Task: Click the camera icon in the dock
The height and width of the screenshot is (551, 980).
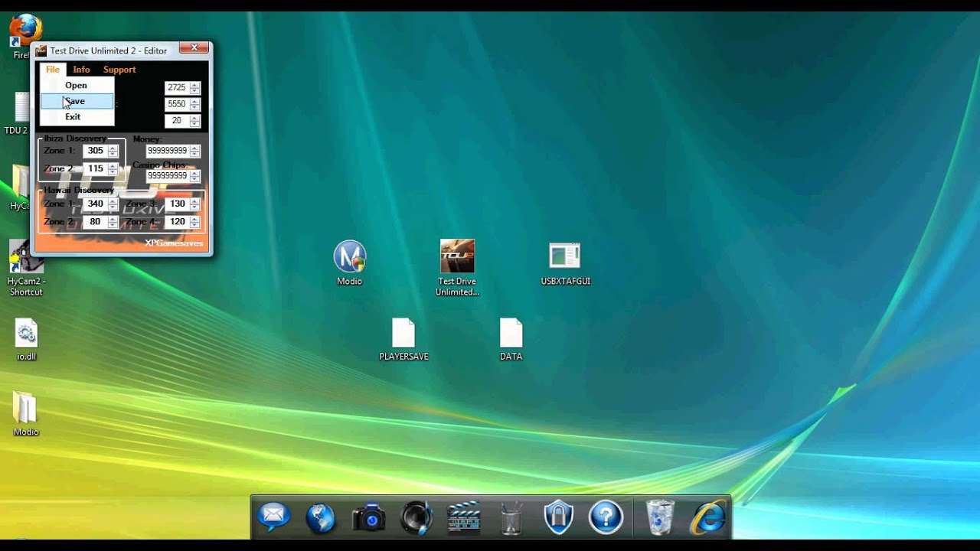Action: (x=369, y=518)
